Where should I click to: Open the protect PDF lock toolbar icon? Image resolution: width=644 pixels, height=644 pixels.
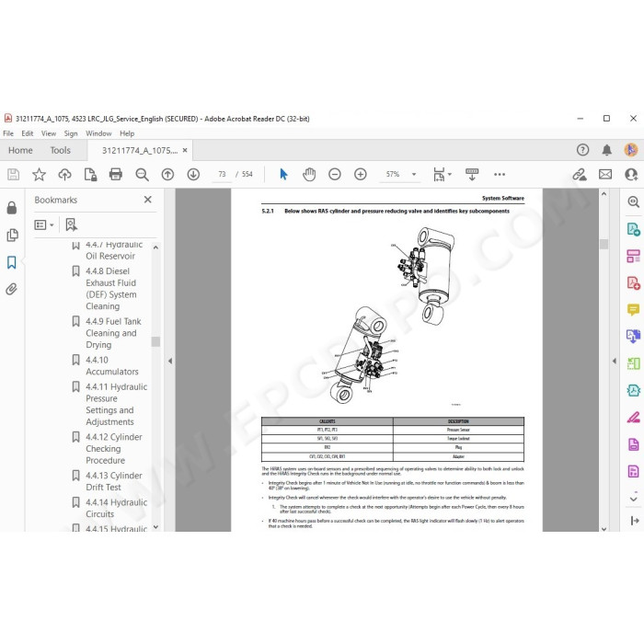90,175
